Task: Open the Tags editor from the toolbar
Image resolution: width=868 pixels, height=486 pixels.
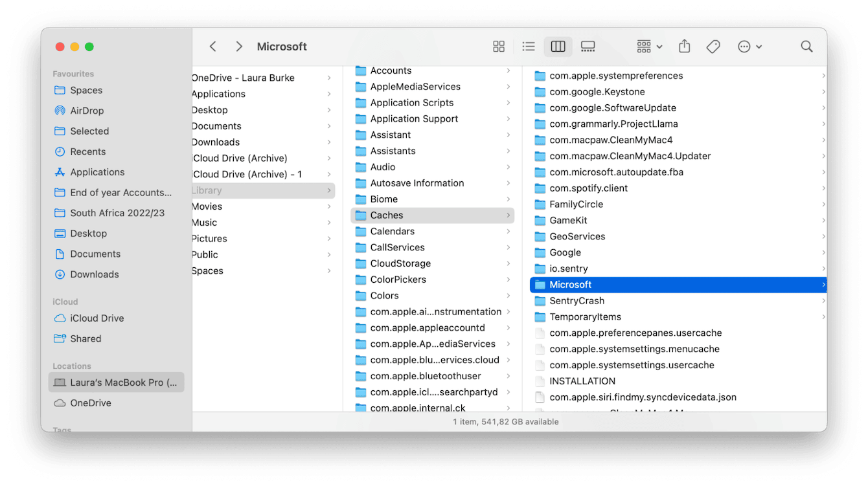Action: tap(713, 46)
